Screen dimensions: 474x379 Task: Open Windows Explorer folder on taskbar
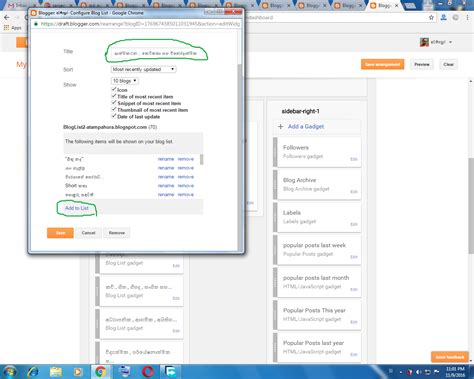point(56,371)
